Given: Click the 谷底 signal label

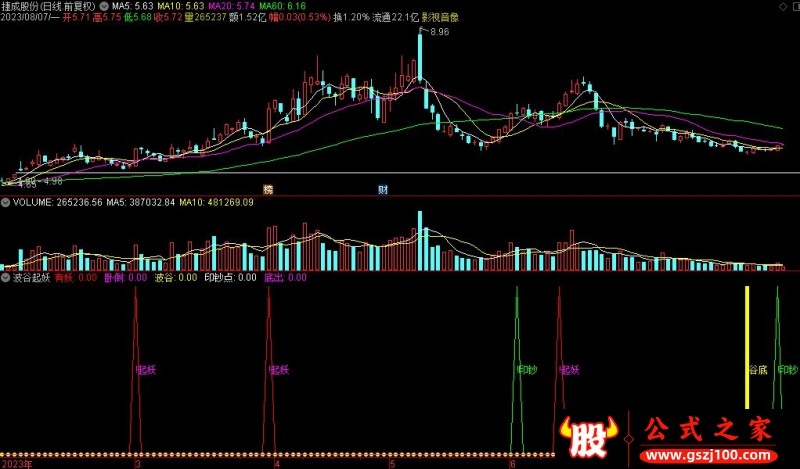Looking at the screenshot, I should (758, 370).
